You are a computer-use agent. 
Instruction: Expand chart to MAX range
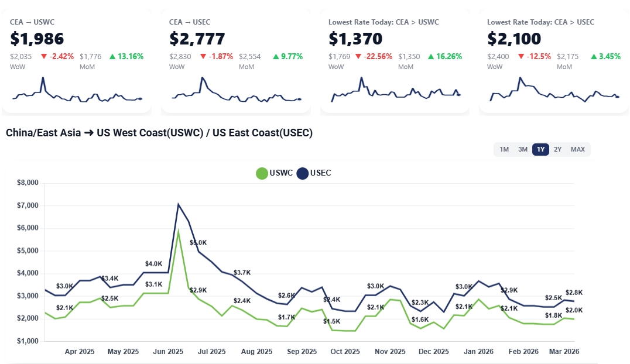[578, 149]
